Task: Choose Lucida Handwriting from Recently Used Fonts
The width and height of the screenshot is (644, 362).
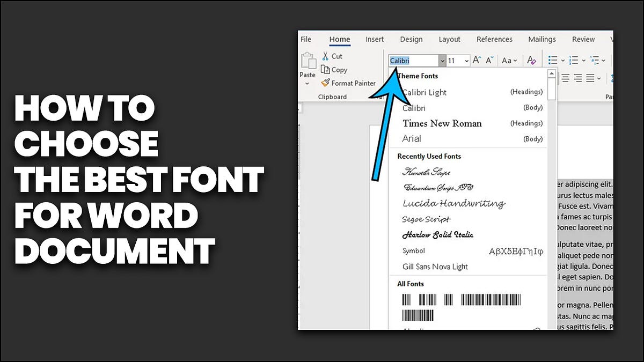Action: 453,203
